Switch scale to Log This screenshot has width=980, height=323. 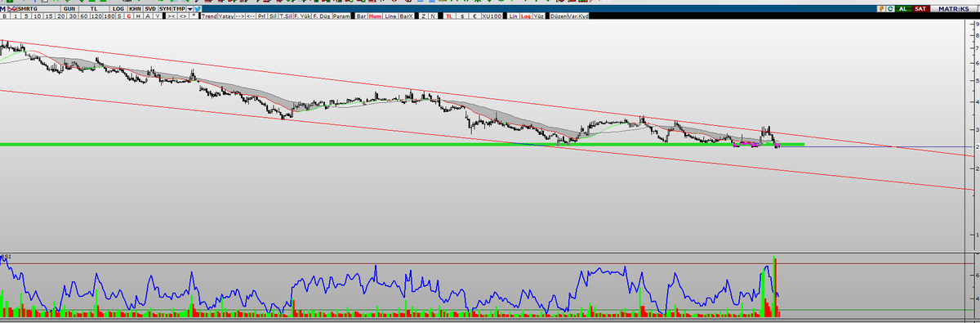(526, 16)
